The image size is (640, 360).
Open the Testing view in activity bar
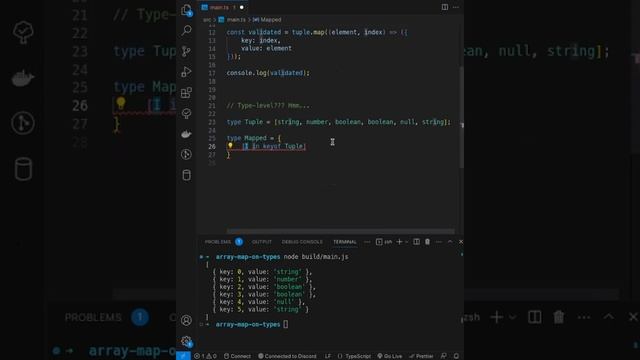coord(187,113)
